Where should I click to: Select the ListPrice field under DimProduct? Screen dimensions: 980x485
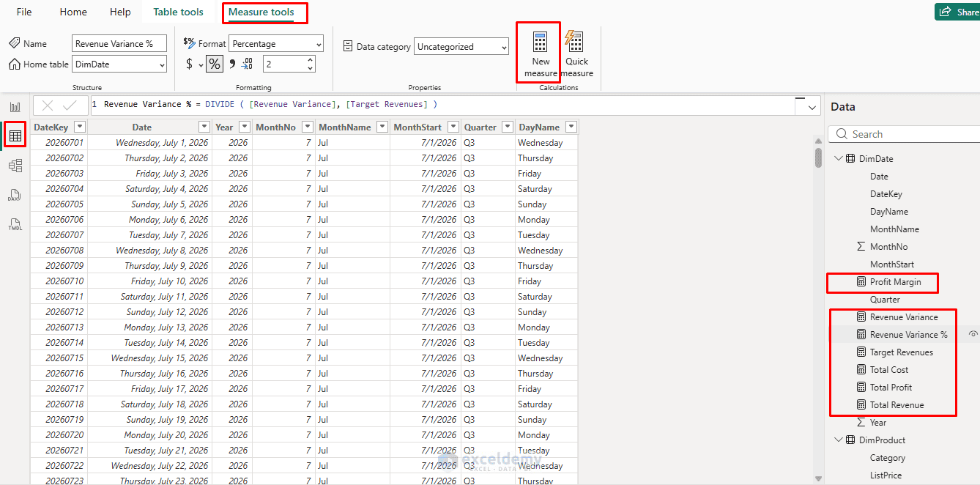click(x=886, y=475)
